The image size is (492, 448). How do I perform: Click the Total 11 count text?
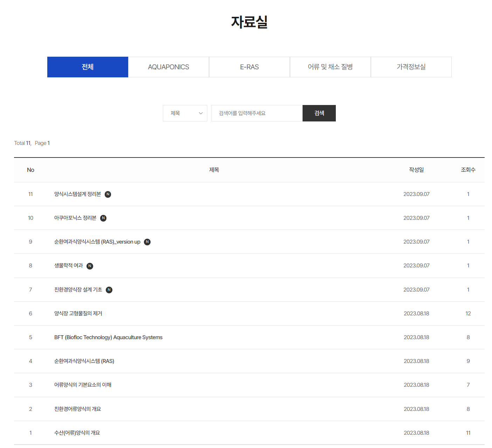point(23,143)
